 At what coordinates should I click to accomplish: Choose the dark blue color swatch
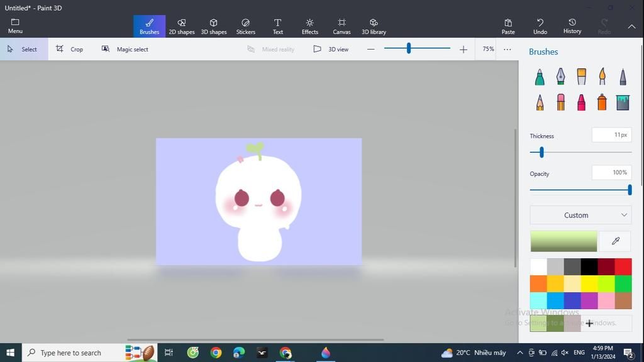572,301
